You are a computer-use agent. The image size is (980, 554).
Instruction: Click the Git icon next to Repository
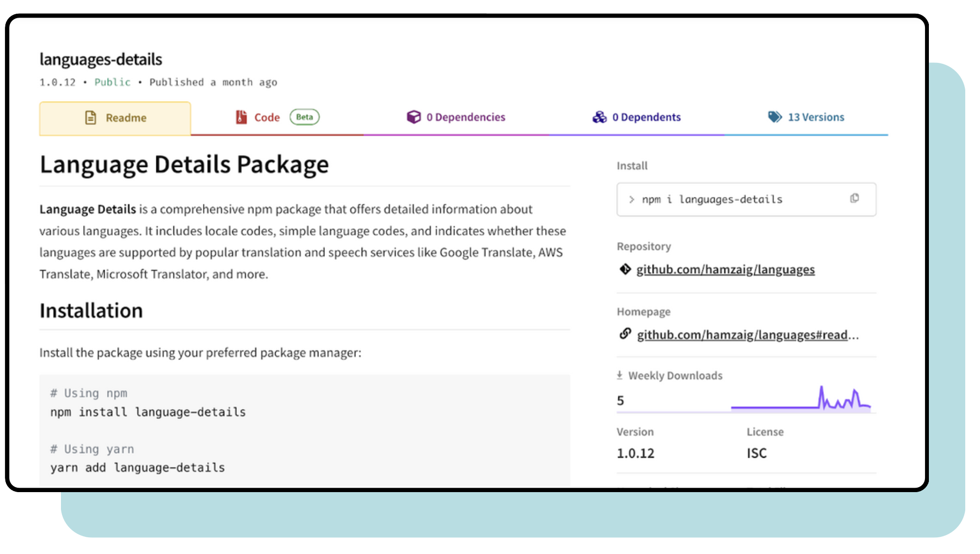[625, 269]
